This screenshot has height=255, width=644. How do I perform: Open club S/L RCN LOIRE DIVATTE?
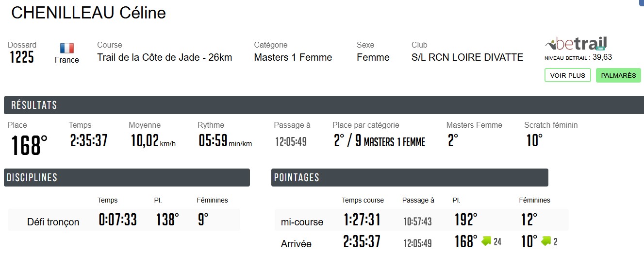(467, 57)
